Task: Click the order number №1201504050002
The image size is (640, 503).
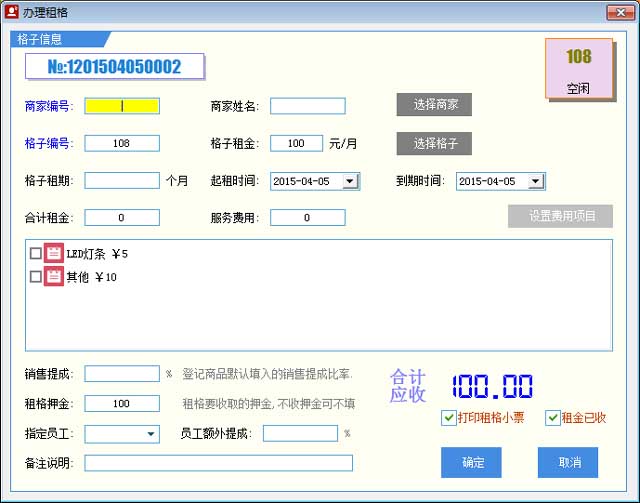Action: pyautogui.click(x=114, y=66)
